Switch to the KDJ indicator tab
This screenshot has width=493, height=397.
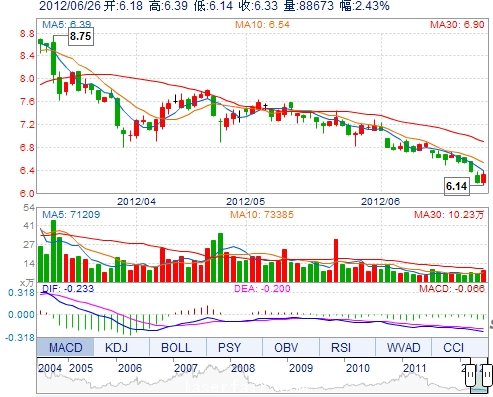[117, 347]
